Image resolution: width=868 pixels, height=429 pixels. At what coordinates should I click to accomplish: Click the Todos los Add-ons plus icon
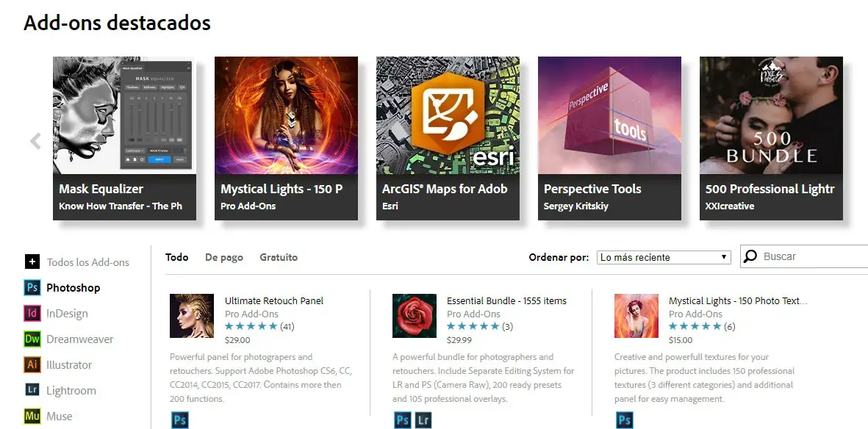coord(32,262)
